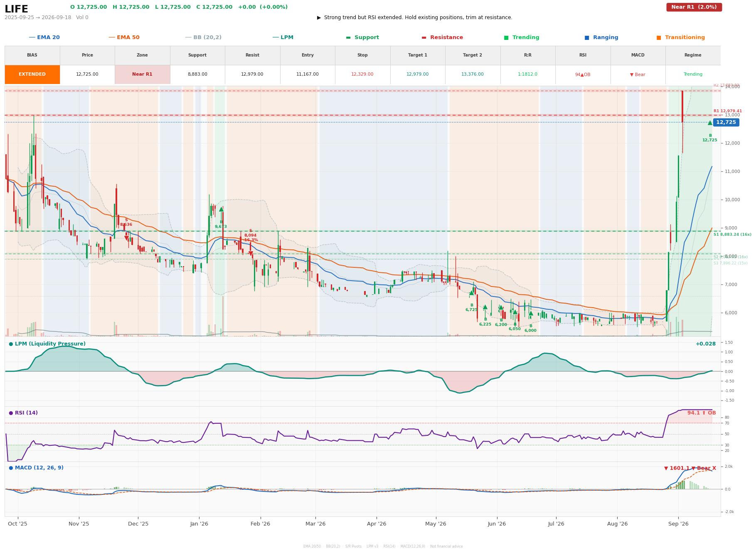Viewport: 756px width, 553px height.
Task: Click the Support legend entry
Action: (x=362, y=37)
